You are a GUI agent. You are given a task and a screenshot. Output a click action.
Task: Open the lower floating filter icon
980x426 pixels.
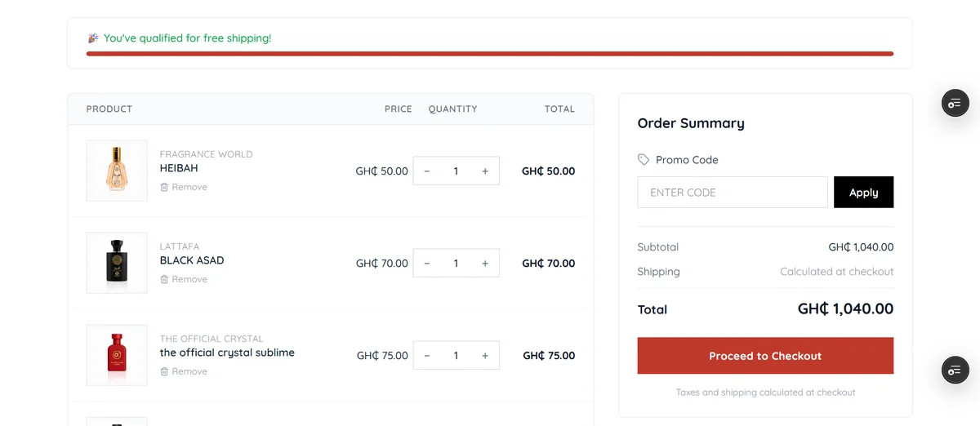(x=955, y=370)
